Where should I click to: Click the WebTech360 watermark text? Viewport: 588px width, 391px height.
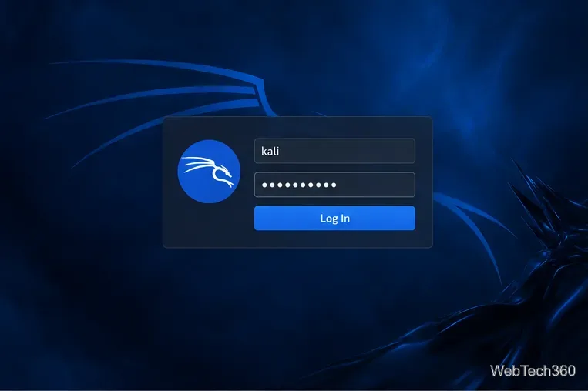(533, 371)
